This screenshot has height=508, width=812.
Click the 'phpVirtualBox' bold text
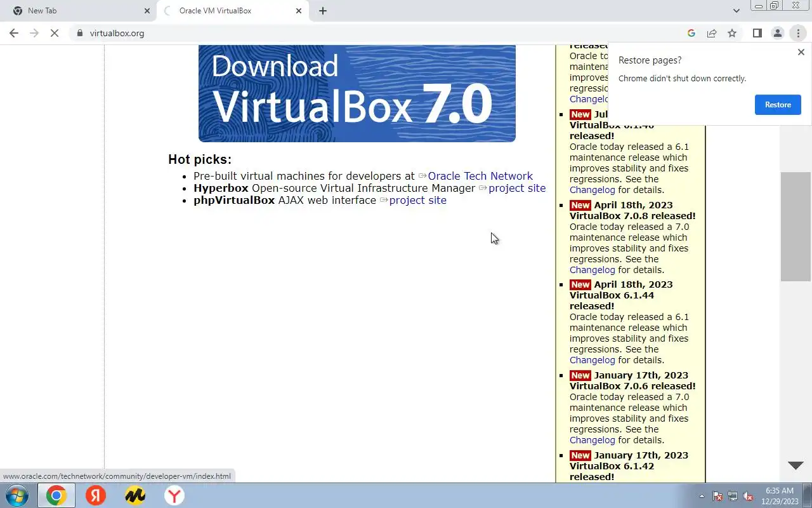(x=234, y=200)
